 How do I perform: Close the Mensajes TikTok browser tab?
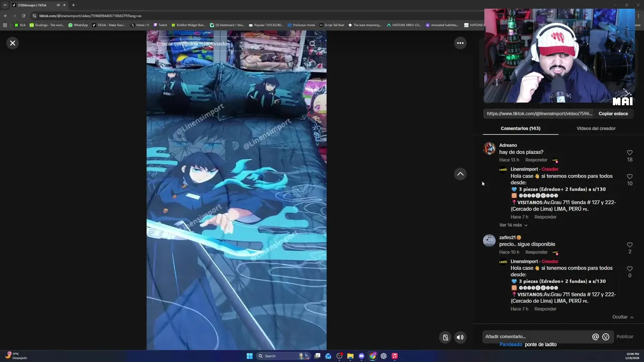click(x=64, y=5)
